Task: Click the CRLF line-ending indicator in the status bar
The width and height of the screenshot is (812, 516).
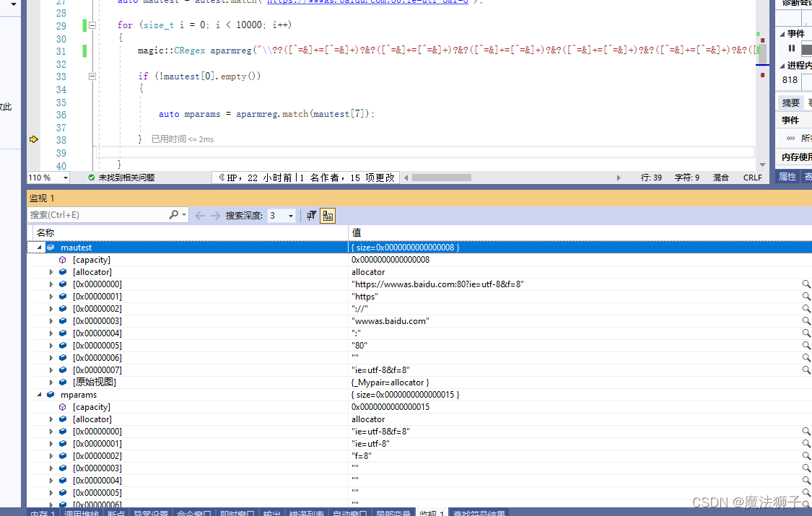Action: pos(752,177)
